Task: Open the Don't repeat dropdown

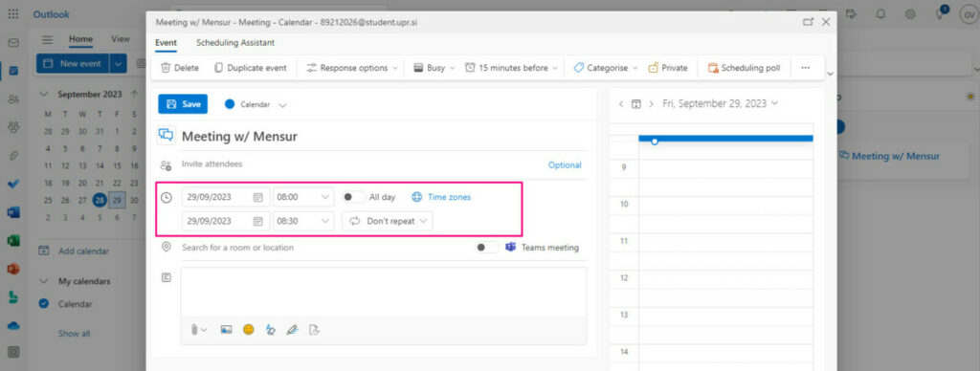Action: pyautogui.click(x=388, y=221)
